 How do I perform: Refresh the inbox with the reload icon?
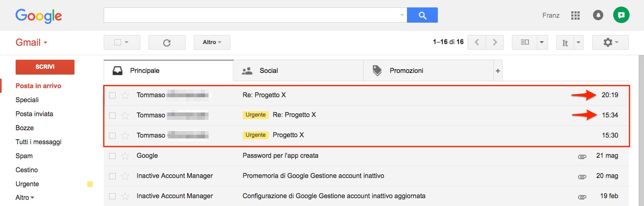(167, 42)
